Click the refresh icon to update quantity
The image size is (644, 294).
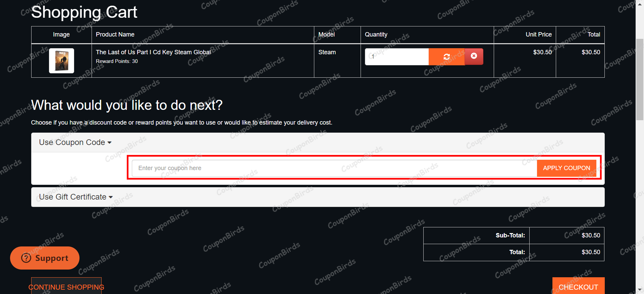pos(446,57)
